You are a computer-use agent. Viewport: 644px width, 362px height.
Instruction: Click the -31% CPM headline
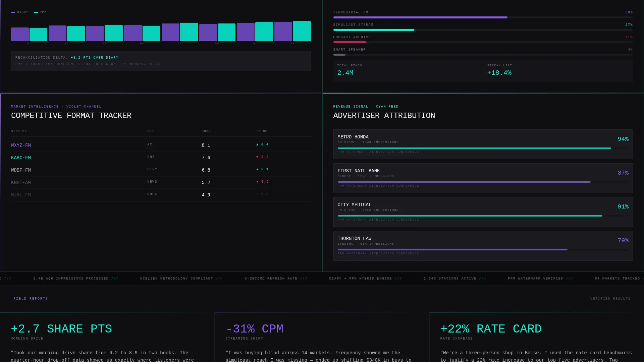pos(254,329)
